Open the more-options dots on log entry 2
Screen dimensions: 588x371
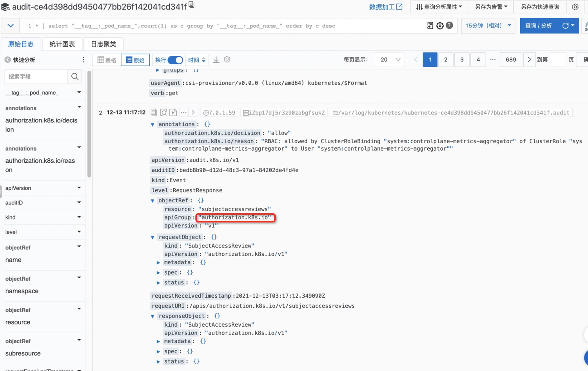coord(183,113)
